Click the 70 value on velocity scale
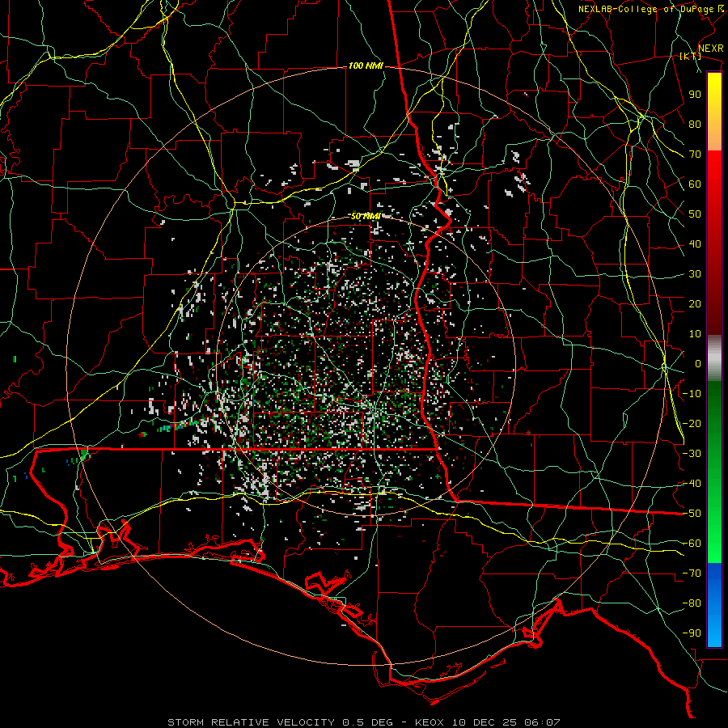This screenshot has width=728, height=728. click(x=695, y=154)
